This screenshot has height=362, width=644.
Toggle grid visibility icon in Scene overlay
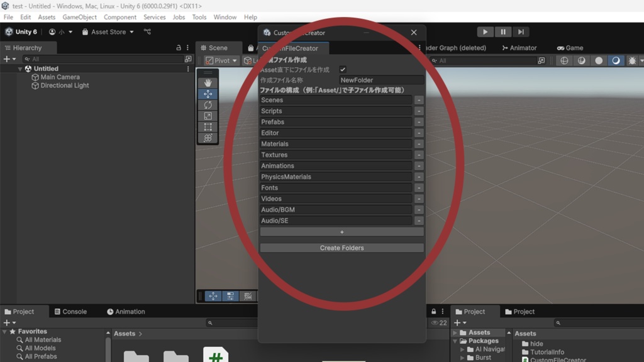pos(248,296)
